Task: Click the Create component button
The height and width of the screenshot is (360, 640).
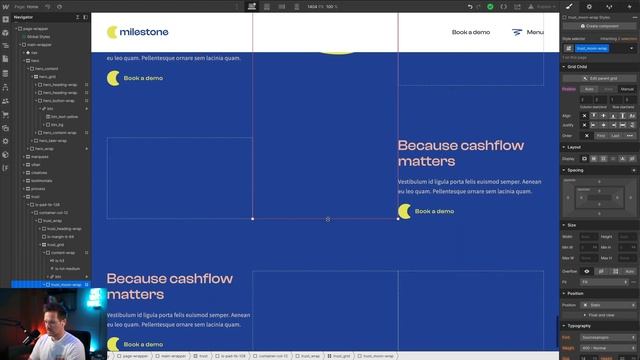Action: coord(599,26)
